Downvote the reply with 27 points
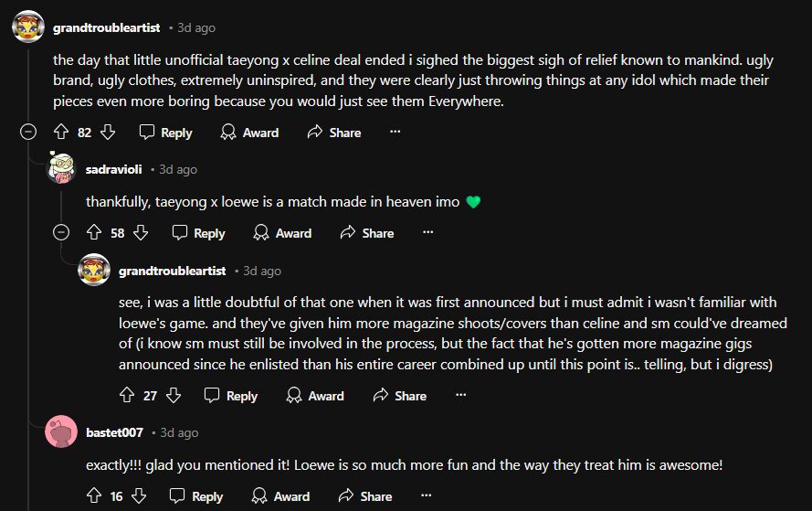The image size is (812, 511). [174, 396]
